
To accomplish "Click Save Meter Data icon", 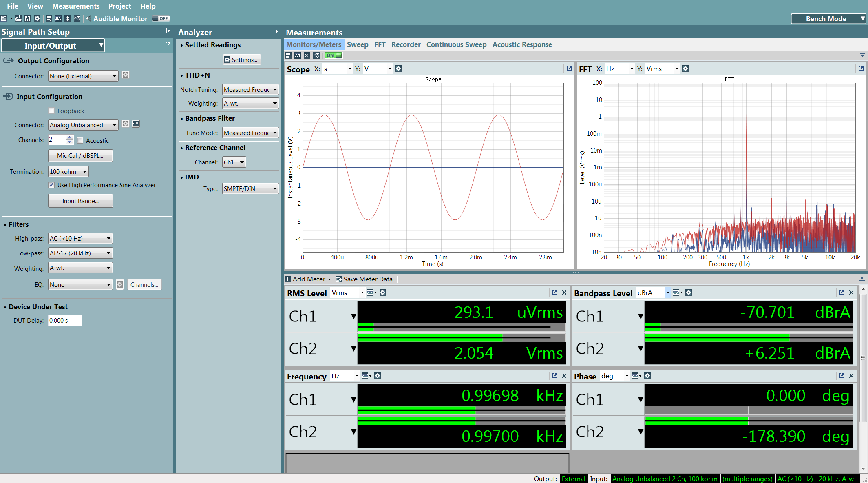I will pyautogui.click(x=338, y=279).
